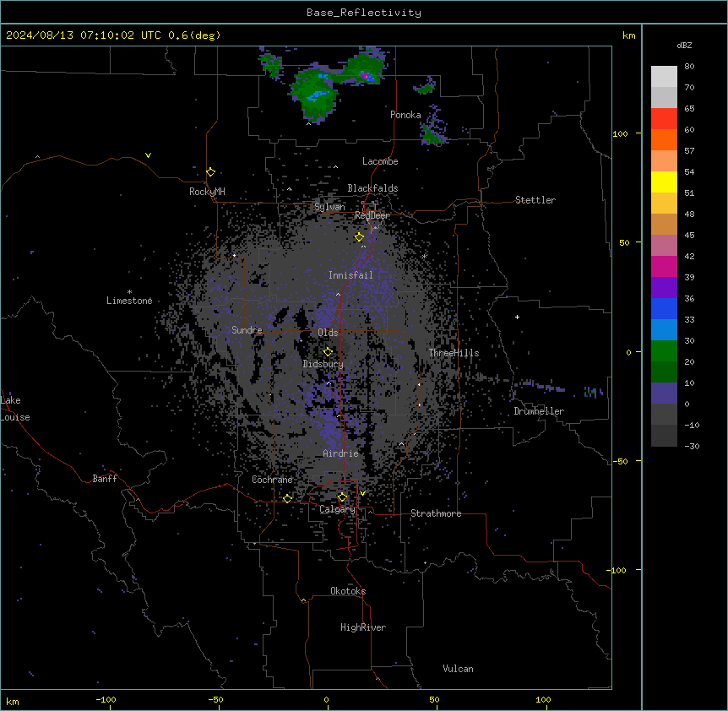Click the light blue 30-33 dBZ swatch
Screen dimensions: 728x711
tap(664, 330)
